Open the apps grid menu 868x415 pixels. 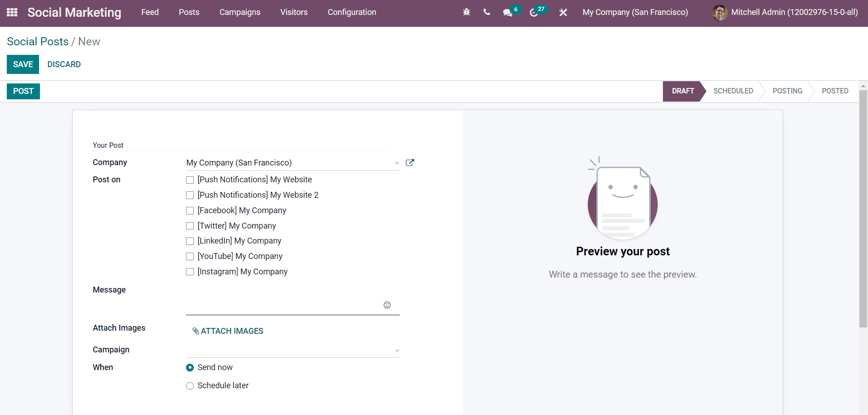pyautogui.click(x=12, y=12)
